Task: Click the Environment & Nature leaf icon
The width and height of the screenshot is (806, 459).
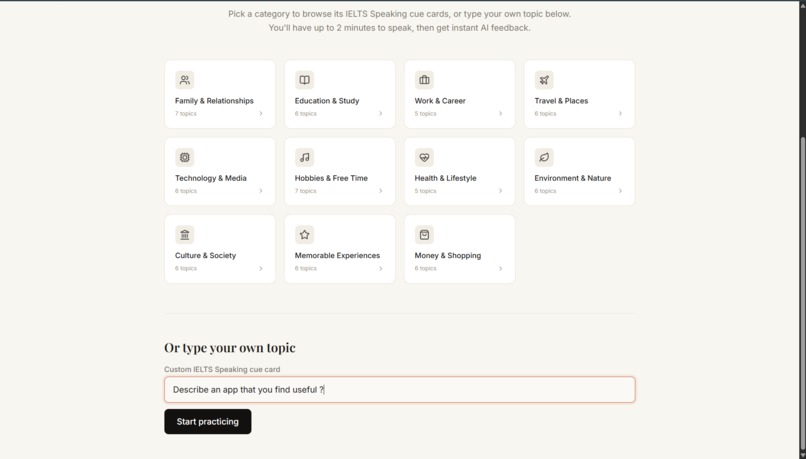Action: pyautogui.click(x=544, y=157)
